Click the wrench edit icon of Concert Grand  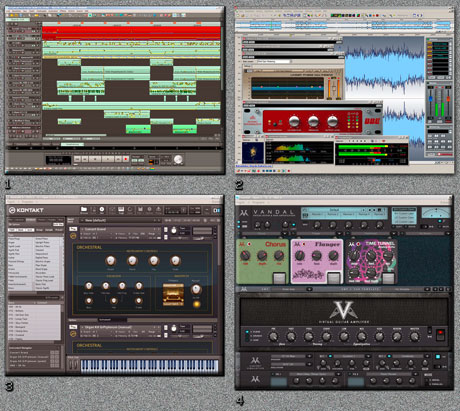coord(73,236)
